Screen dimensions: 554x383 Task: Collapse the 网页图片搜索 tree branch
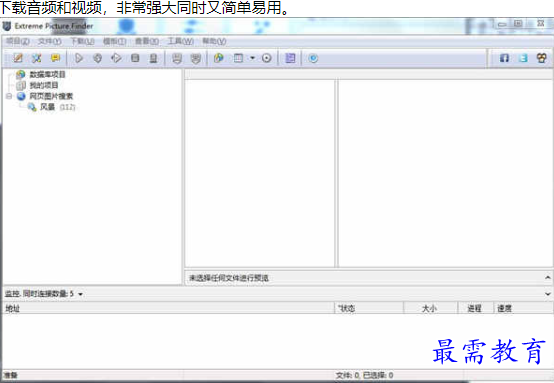9,96
